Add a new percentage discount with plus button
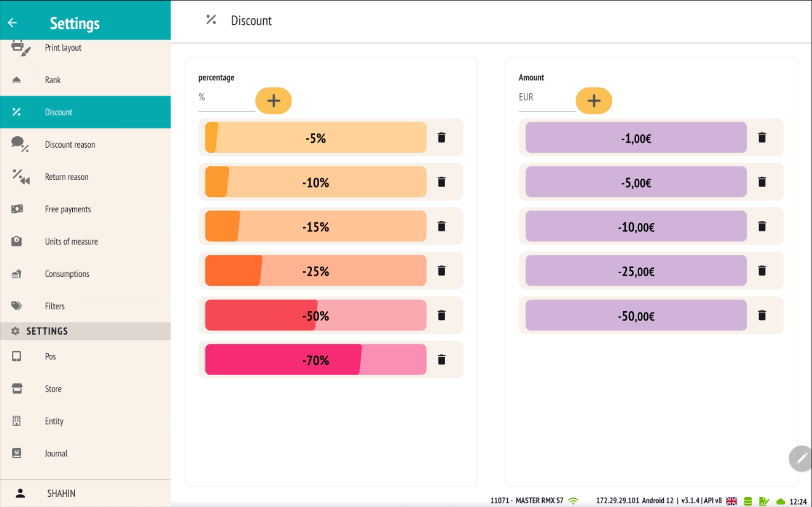This screenshot has width=812, height=507. click(273, 100)
